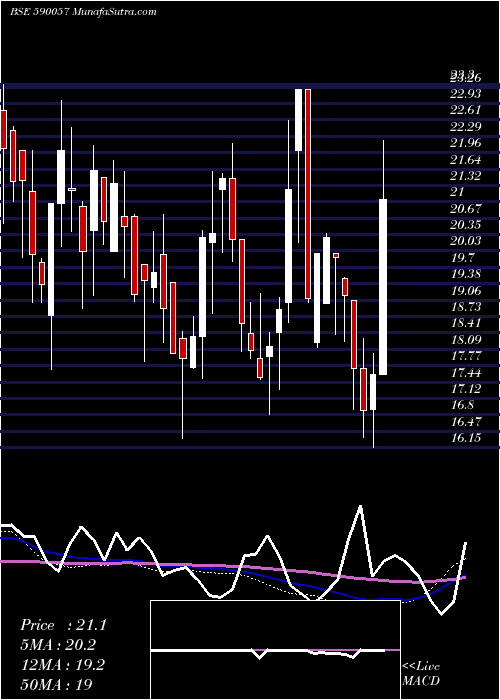This screenshot has height=700, width=500.
Task: Select the 21.64 price level label
Action: [x=466, y=159]
